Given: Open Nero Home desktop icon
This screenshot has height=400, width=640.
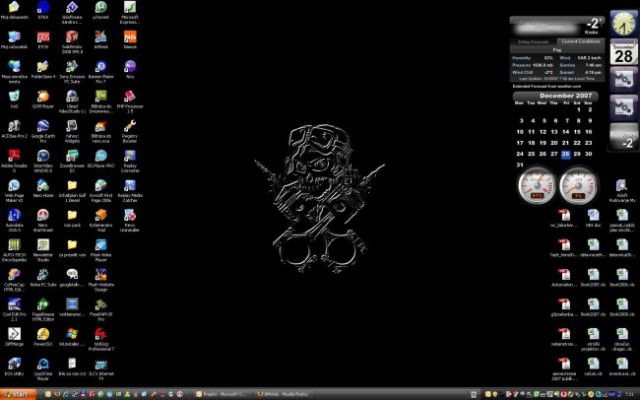Looking at the screenshot, I should pos(43,189).
